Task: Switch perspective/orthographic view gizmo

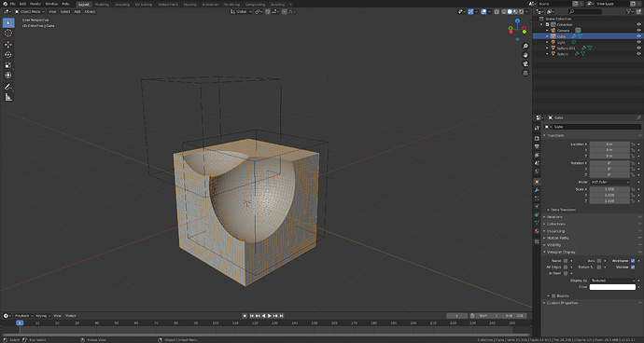Action: [x=525, y=73]
